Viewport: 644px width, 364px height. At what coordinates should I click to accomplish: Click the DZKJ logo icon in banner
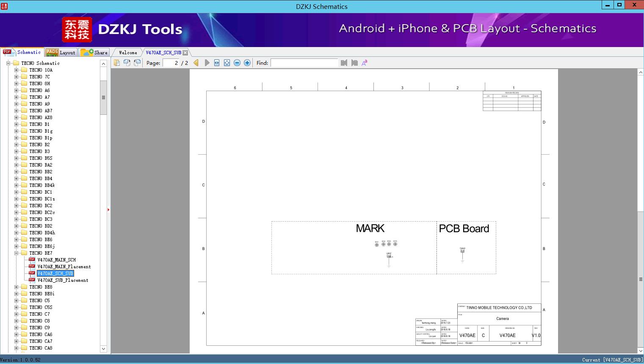click(x=77, y=30)
